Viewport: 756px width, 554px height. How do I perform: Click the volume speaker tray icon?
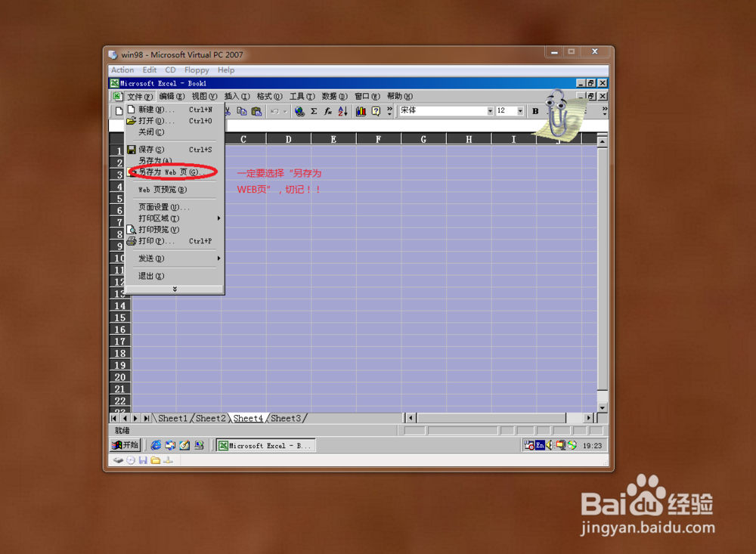click(550, 445)
